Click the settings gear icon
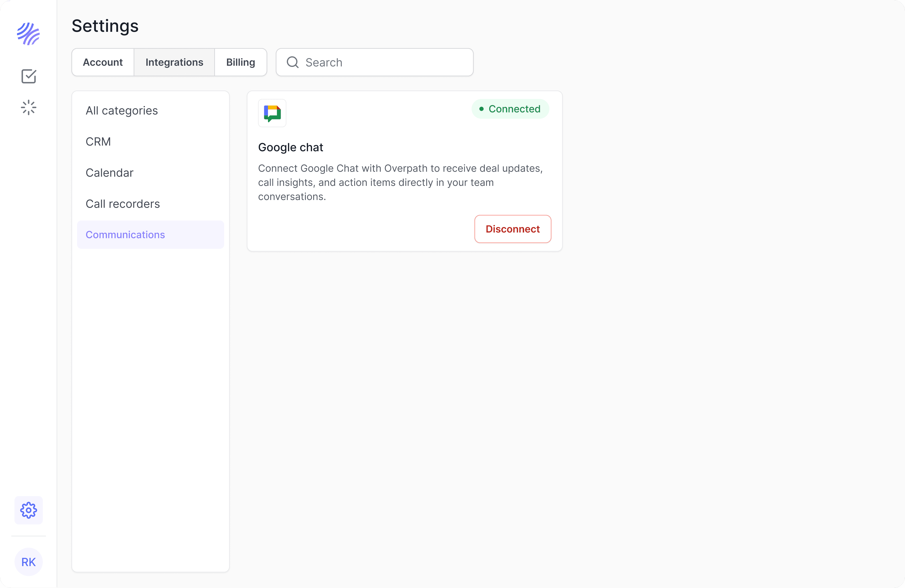 (x=29, y=510)
